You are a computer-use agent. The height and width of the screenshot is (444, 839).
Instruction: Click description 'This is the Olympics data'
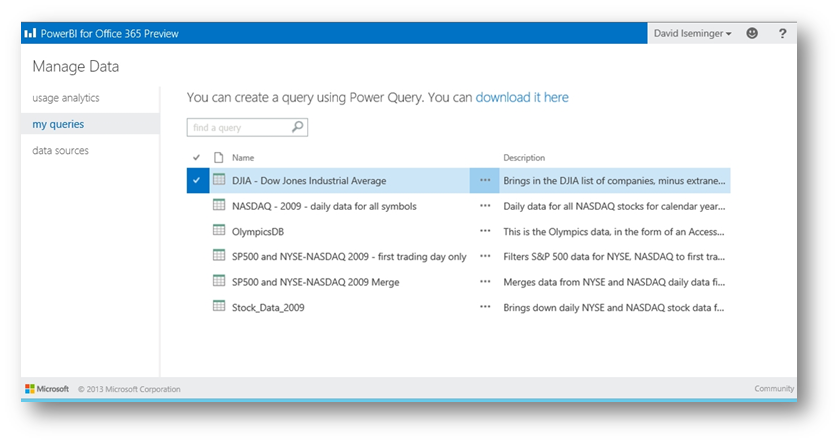pos(614,232)
